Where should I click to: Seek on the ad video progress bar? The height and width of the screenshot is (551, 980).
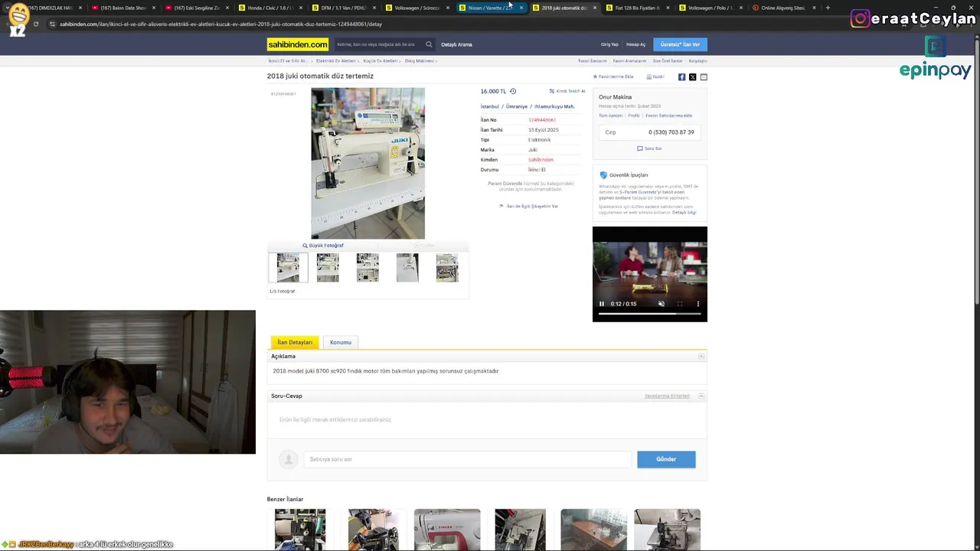tap(649, 313)
